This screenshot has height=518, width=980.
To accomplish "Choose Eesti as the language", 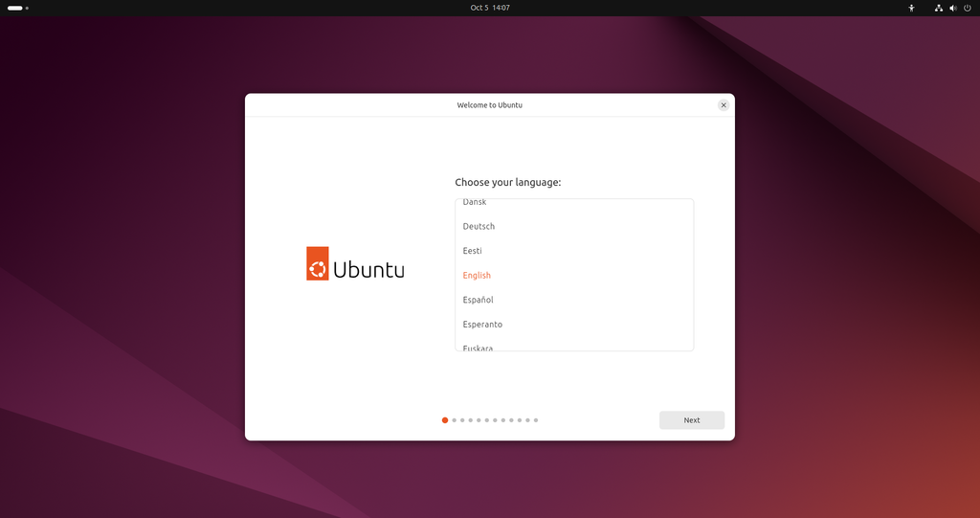I will pyautogui.click(x=472, y=251).
